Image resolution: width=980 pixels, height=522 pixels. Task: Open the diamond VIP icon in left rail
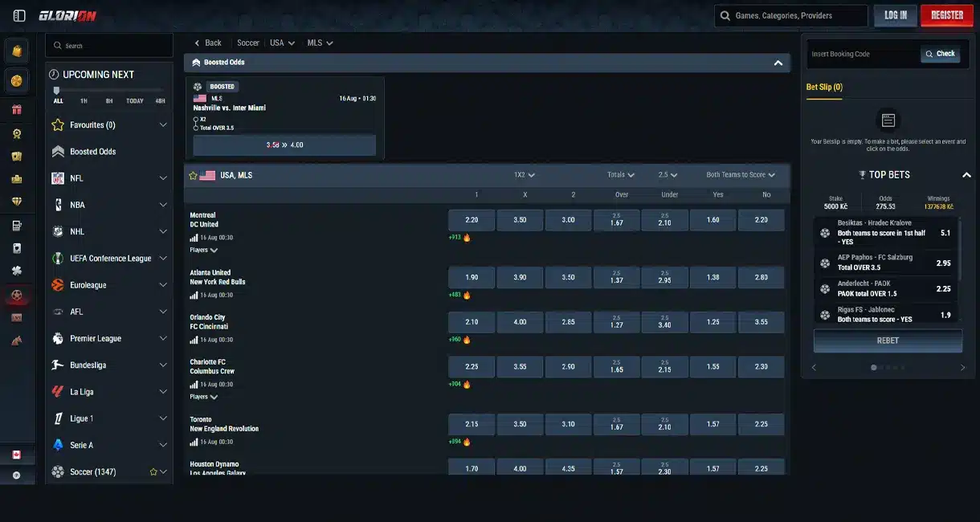[x=16, y=202]
